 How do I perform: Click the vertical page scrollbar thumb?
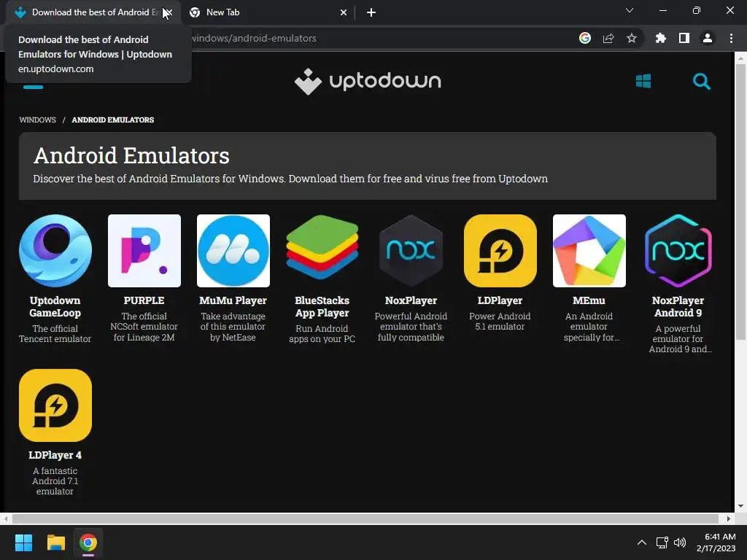click(740, 202)
